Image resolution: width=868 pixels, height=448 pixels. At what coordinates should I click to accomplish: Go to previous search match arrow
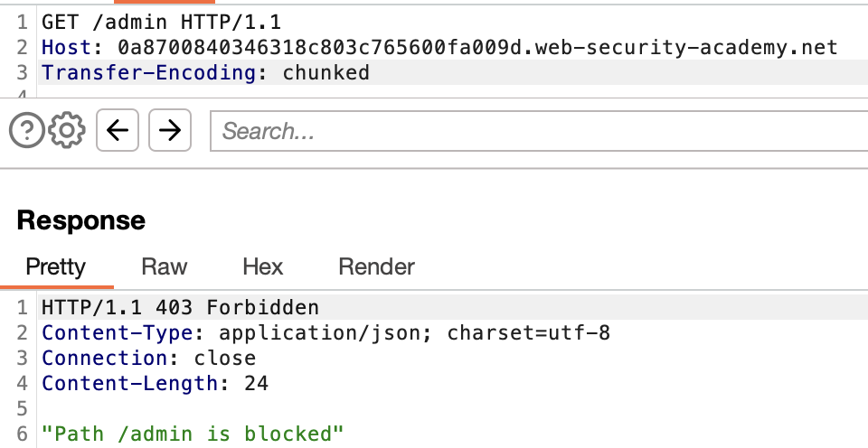(x=118, y=131)
